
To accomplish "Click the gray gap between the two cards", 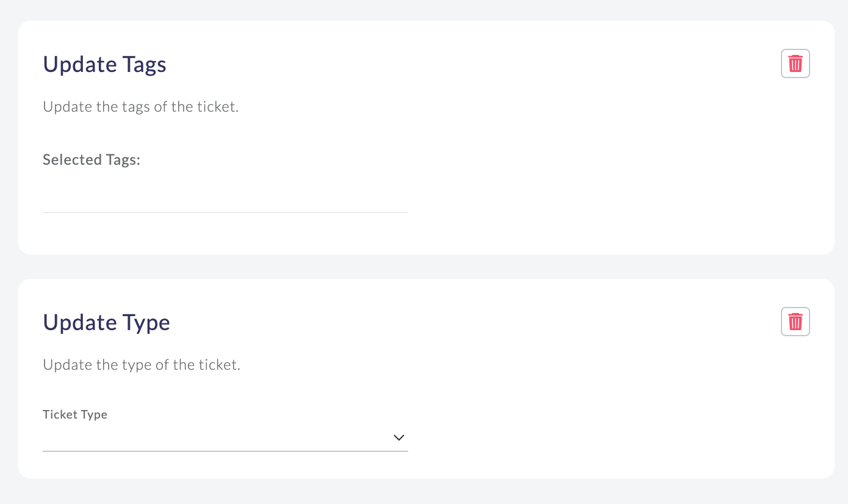I will point(426,267).
